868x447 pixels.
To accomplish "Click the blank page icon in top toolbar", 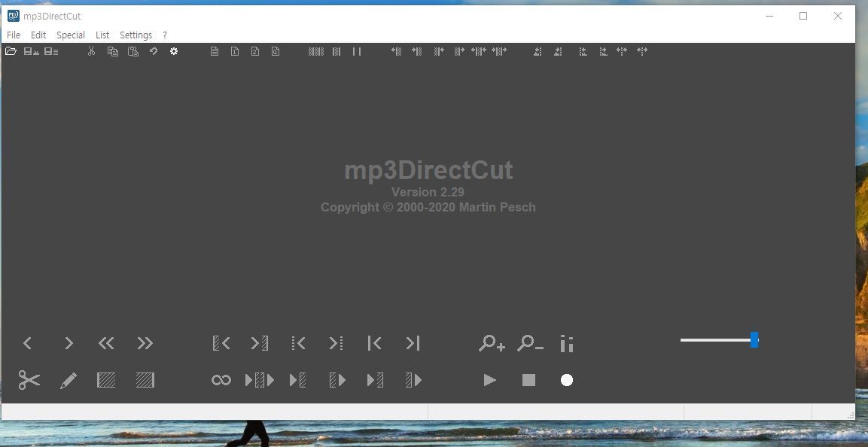I will click(215, 51).
